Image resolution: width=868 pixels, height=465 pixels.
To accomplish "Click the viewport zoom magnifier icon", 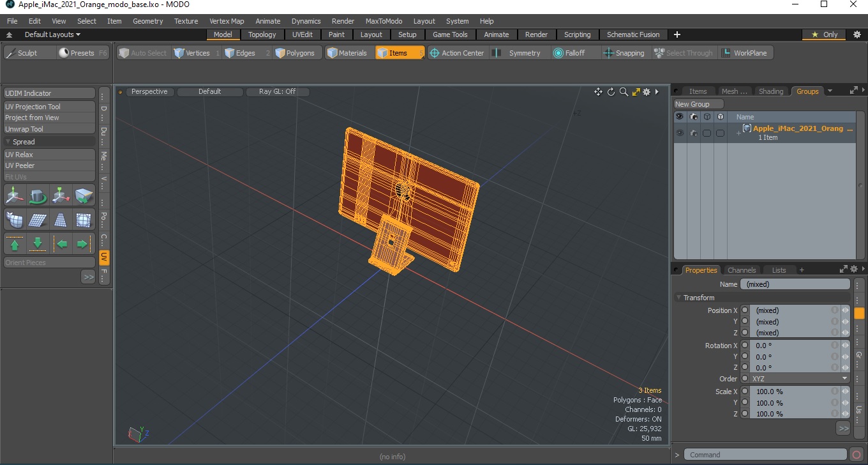I will click(x=624, y=92).
